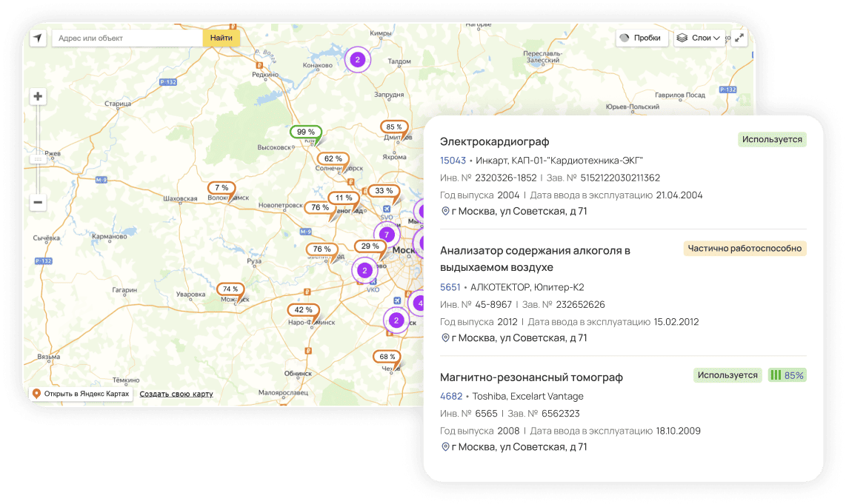The width and height of the screenshot is (846, 504).
Task: Select the 68 % marker near Чехов
Action: pos(387,357)
